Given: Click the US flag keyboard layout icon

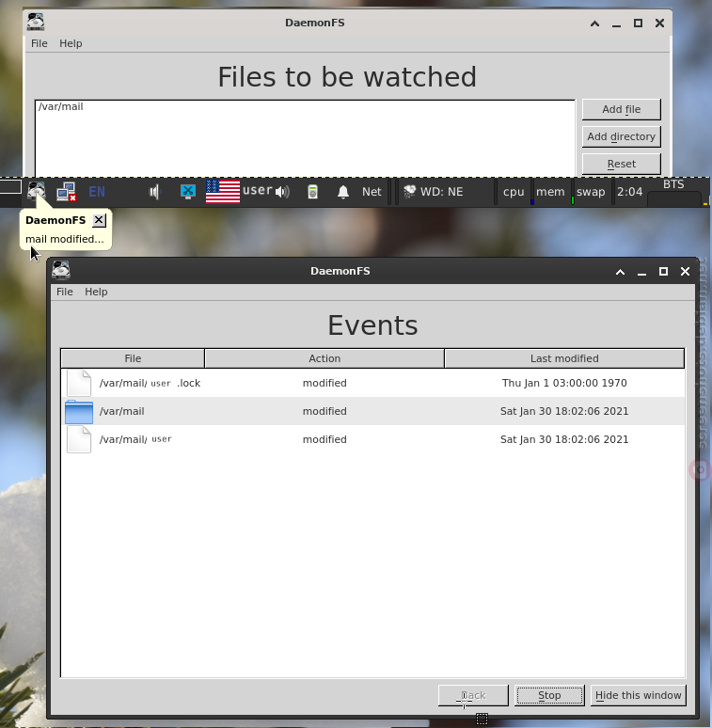Looking at the screenshot, I should (223, 191).
